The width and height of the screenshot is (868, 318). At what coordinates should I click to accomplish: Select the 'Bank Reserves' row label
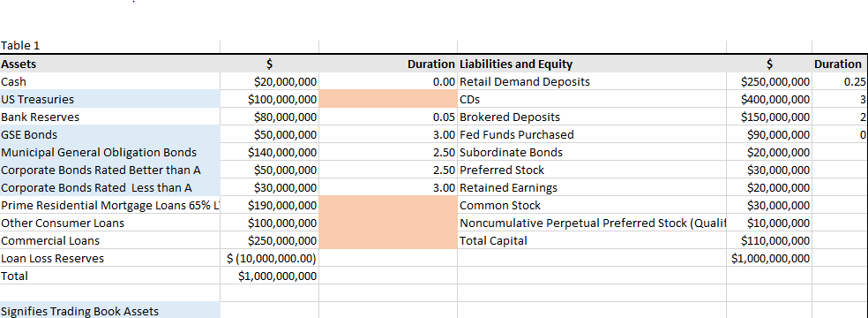coord(110,117)
